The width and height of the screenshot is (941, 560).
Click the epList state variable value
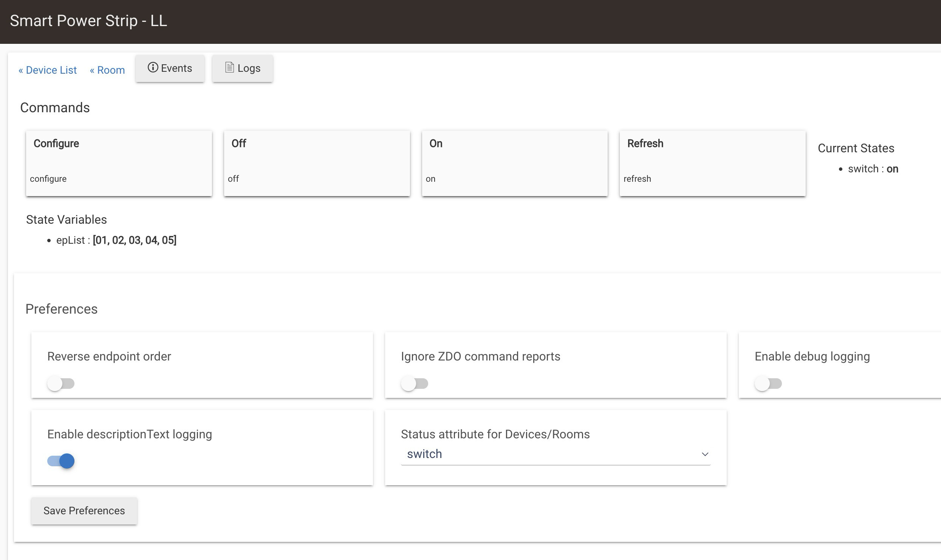tap(135, 240)
